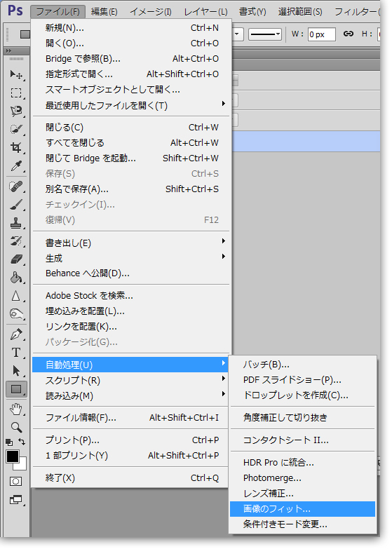Select the Zoom tool
Viewport: 392px width, 549px height.
16,427
